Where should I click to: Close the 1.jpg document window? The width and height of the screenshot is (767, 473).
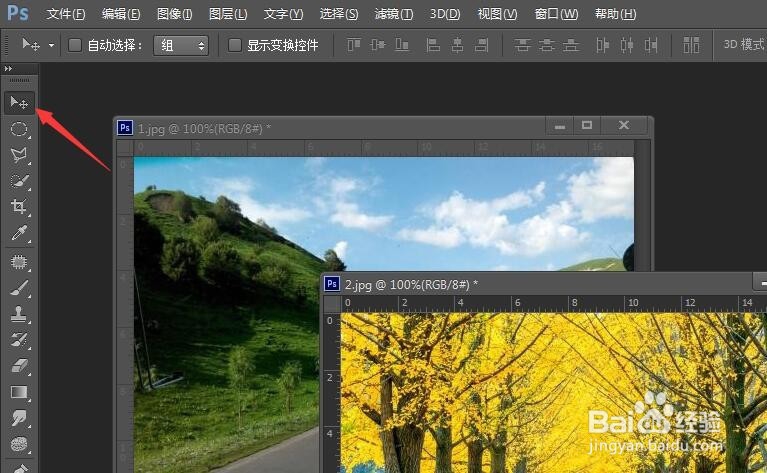pyautogui.click(x=624, y=126)
